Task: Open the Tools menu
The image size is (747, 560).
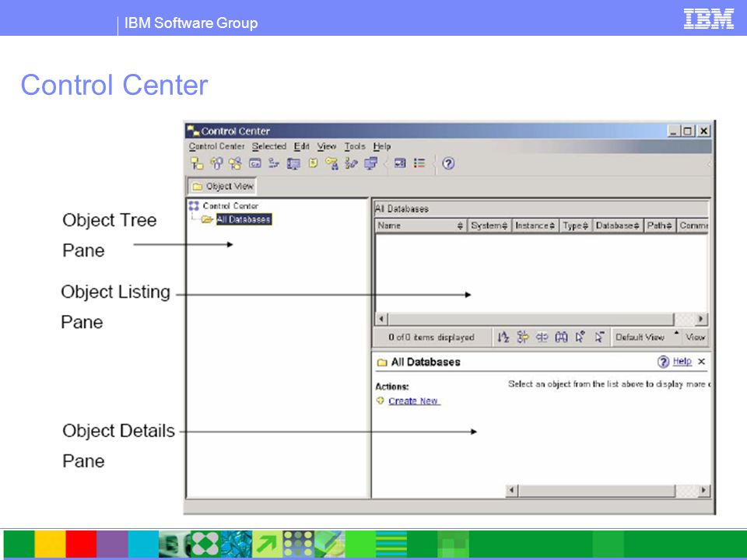Action: [355, 146]
